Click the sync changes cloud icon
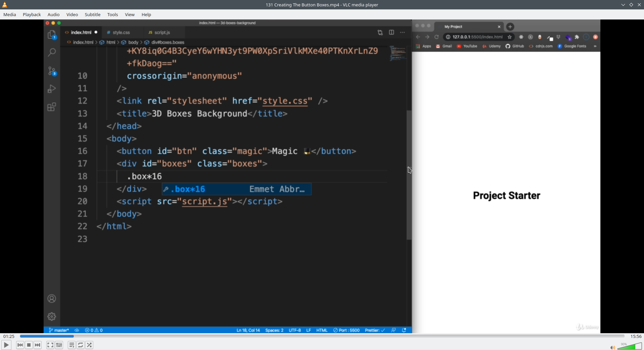Screen dimensions: 644x350 (77, 330)
